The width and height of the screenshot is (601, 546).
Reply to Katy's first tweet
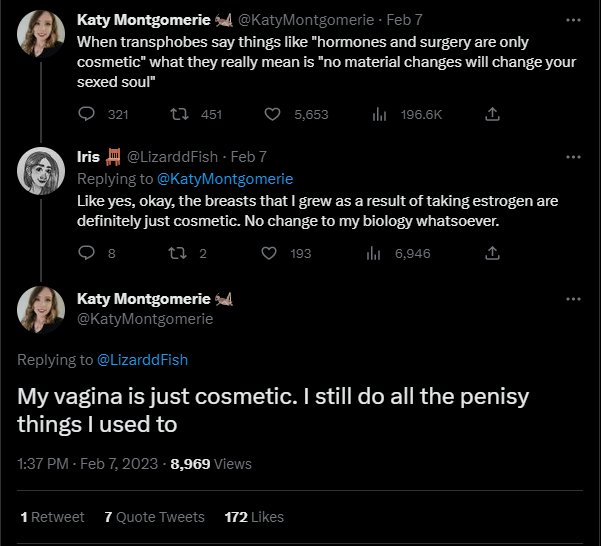coord(86,114)
